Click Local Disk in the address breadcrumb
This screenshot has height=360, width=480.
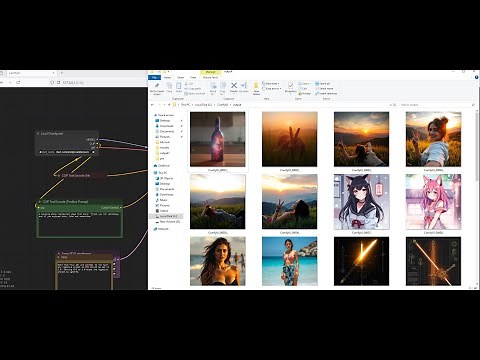203,105
